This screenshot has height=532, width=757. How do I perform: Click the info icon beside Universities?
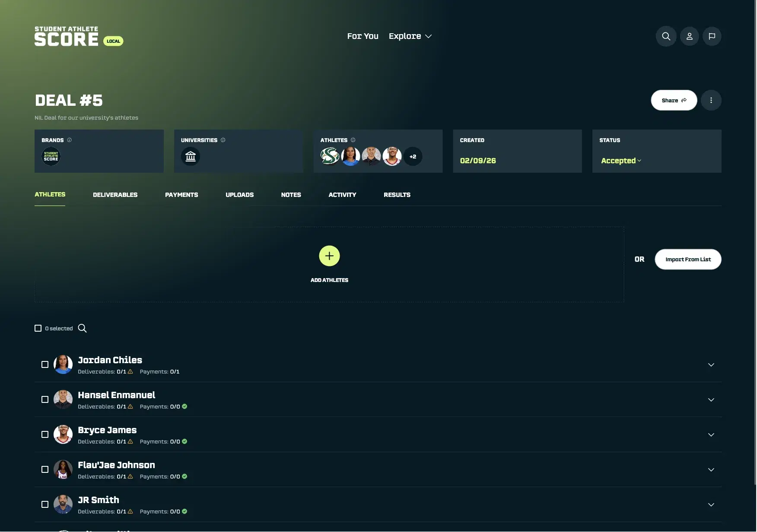point(223,140)
